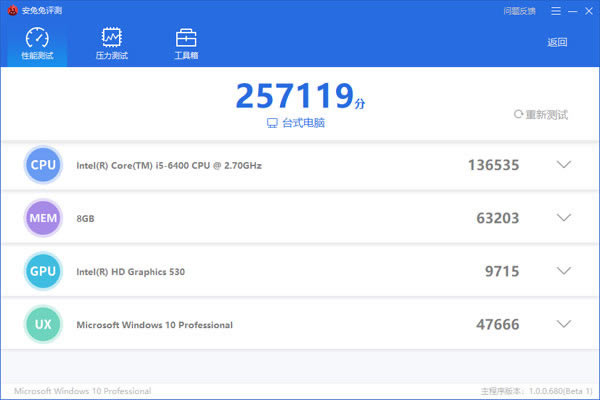Click the total score 257119

click(295, 95)
